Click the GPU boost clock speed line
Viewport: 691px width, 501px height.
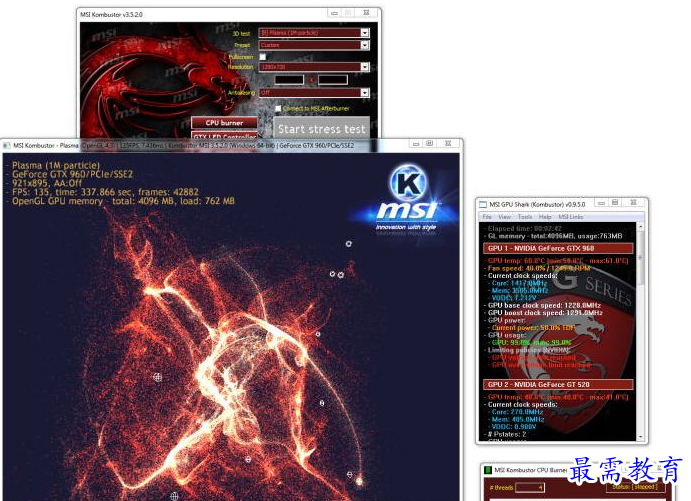pos(545,312)
